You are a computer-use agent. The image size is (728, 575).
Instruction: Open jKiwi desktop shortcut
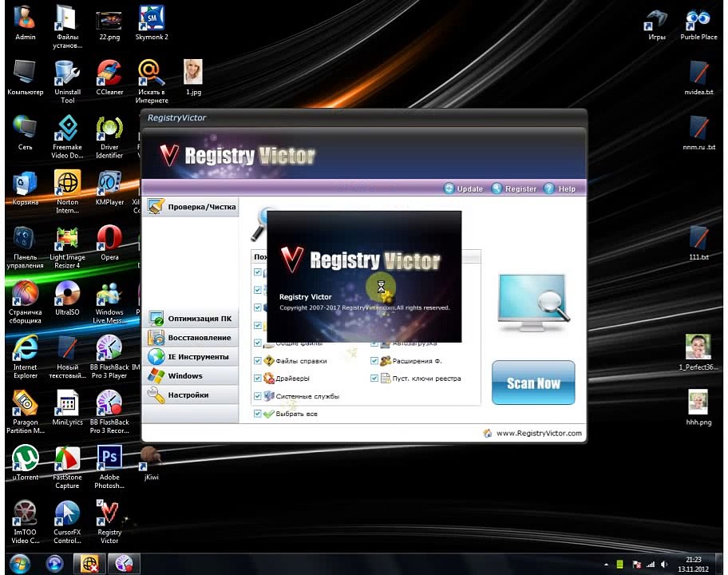click(152, 462)
